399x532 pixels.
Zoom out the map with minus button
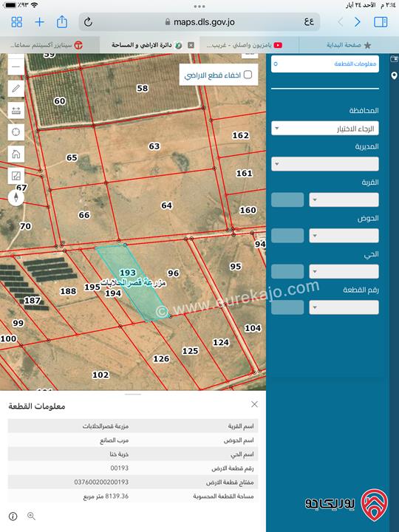pyautogui.click(x=16, y=66)
